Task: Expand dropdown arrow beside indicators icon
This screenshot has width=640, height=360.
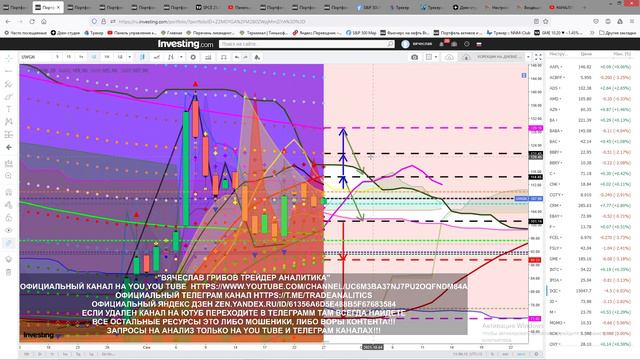Action: coord(181,57)
